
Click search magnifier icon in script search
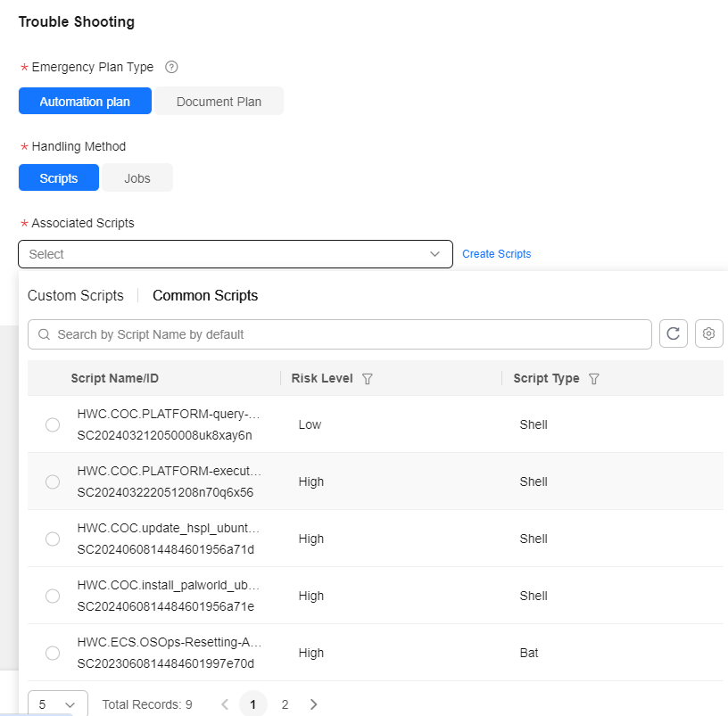point(44,334)
